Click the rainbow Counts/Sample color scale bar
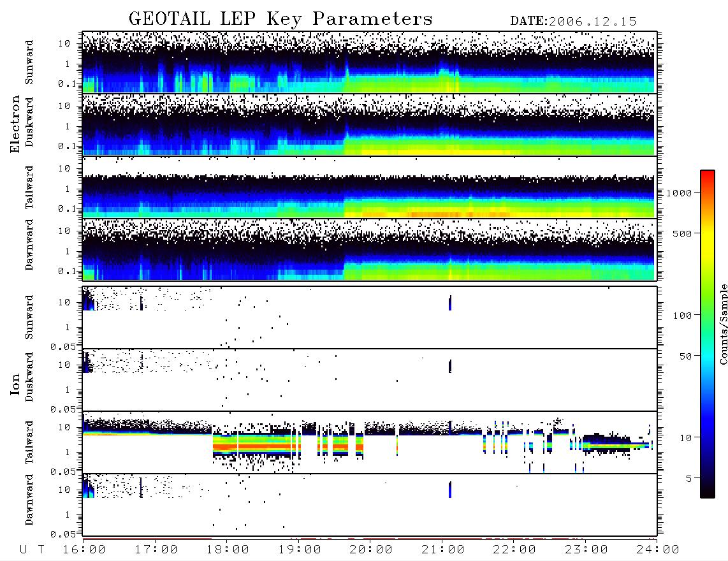Image resolution: width=728 pixels, height=561 pixels. (x=707, y=334)
